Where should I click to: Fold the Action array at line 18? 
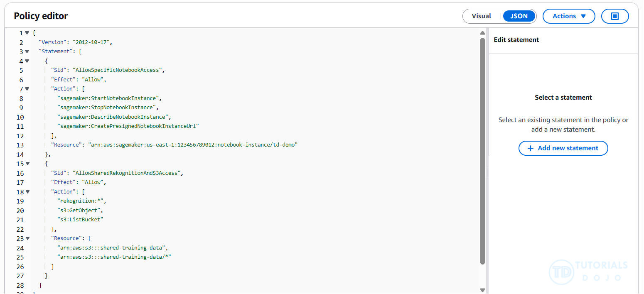27,192
